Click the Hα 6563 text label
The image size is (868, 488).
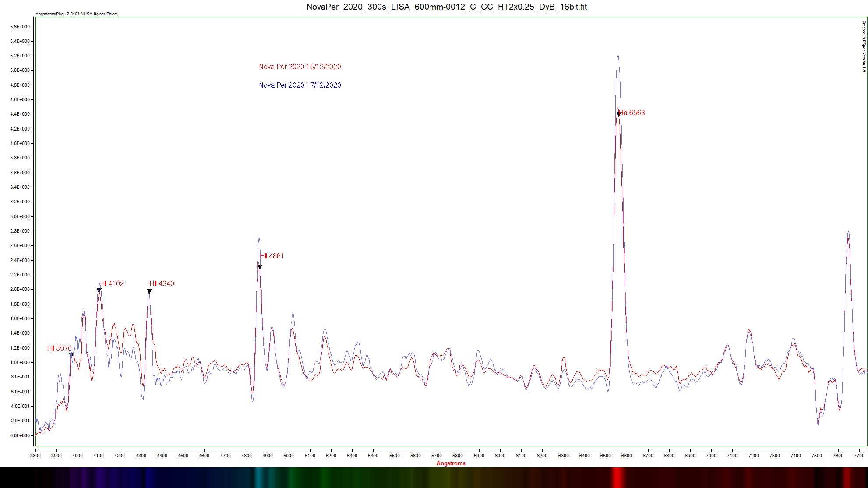632,113
